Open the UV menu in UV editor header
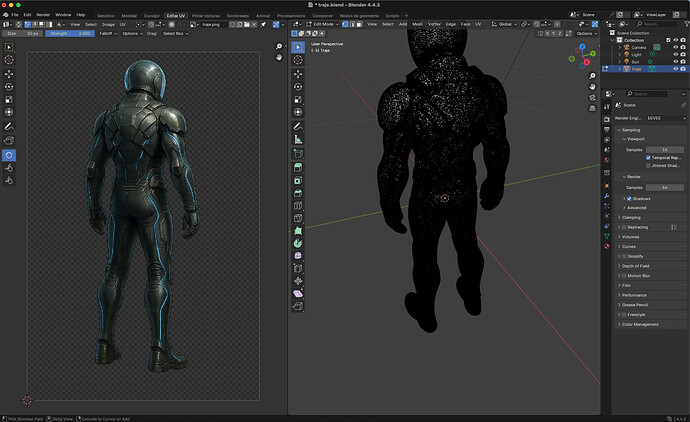The width and height of the screenshot is (690, 422). tap(123, 24)
